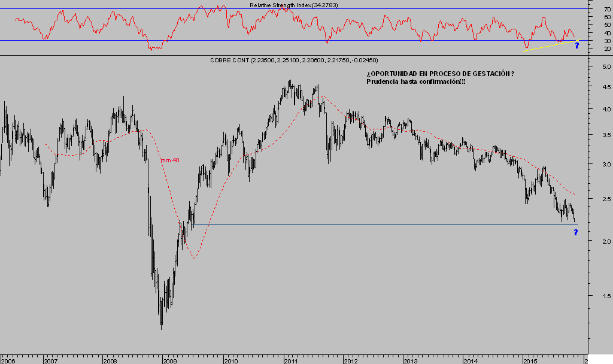Image resolution: width=613 pixels, height=364 pixels.
Task: Select 2013 on the time axis
Action: pyautogui.click(x=410, y=361)
